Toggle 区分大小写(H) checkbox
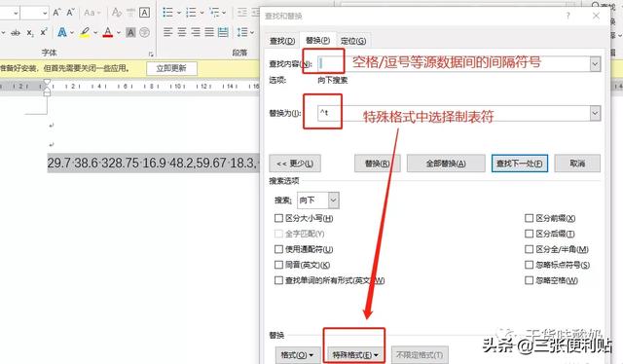The image size is (623, 364). pos(278,218)
